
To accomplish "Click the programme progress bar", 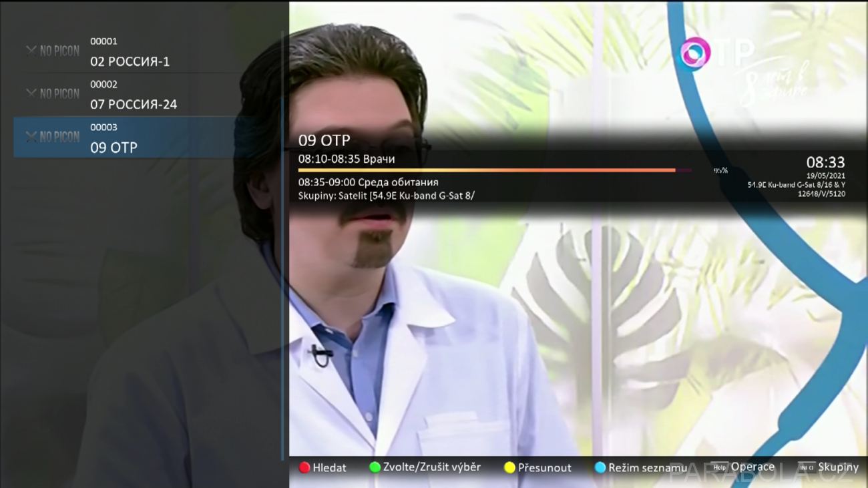I will tap(495, 170).
